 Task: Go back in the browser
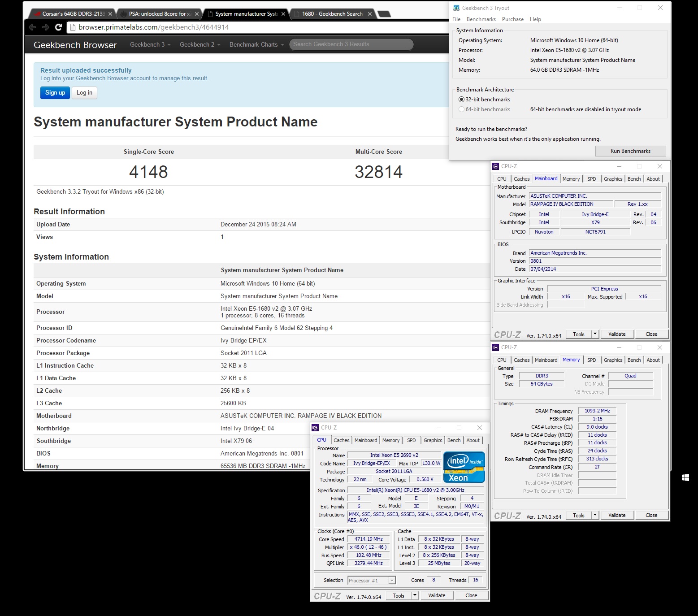coord(32,27)
